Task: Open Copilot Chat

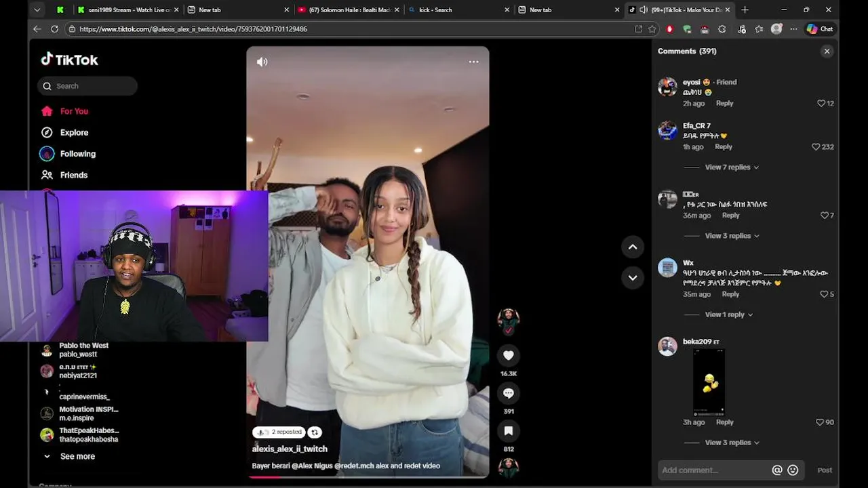Action: point(819,29)
